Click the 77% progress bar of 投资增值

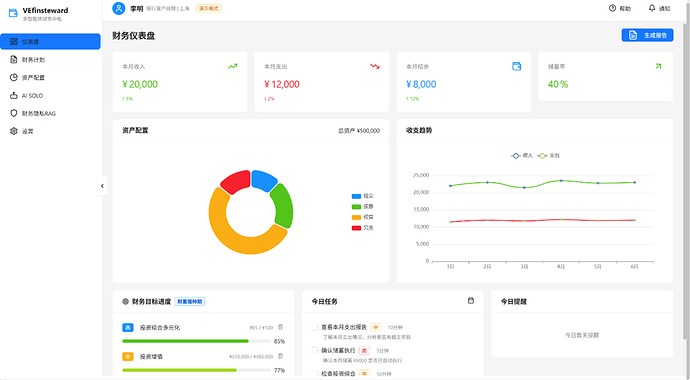click(x=196, y=370)
